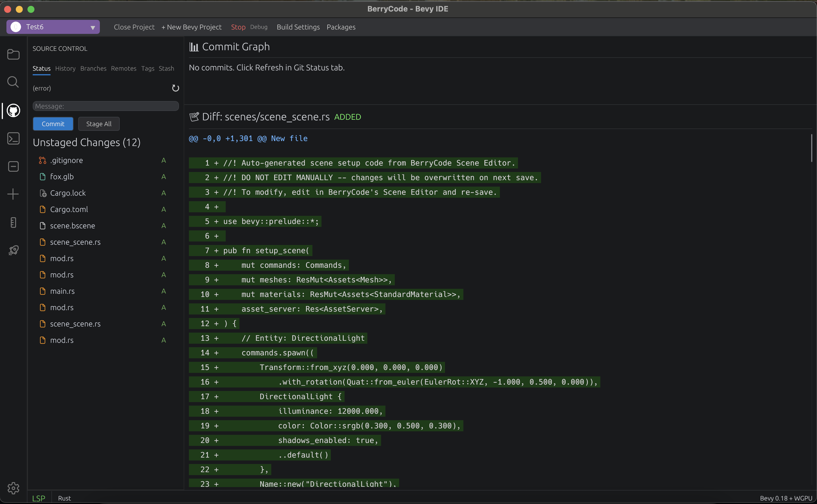Open the terminal sidebar icon
Screen dimensions: 817x504
coord(13,138)
